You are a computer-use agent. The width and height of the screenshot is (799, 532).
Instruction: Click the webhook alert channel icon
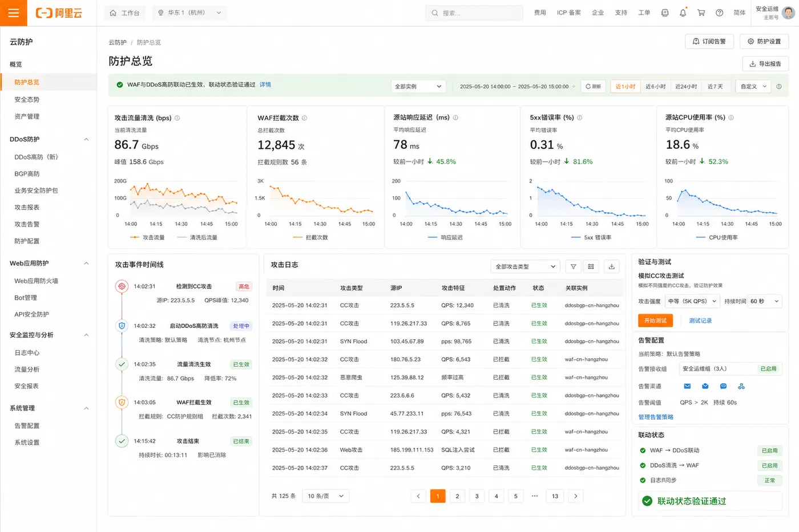click(x=741, y=386)
